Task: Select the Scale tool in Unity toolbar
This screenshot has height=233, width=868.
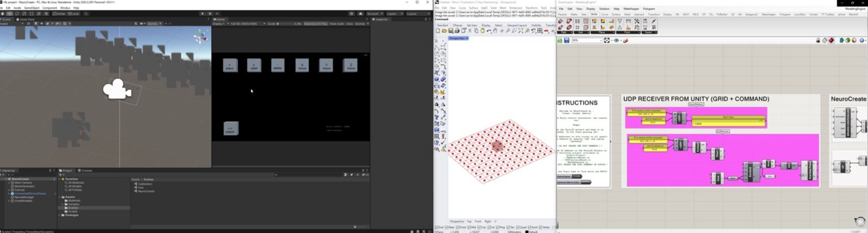Action: coord(24,14)
